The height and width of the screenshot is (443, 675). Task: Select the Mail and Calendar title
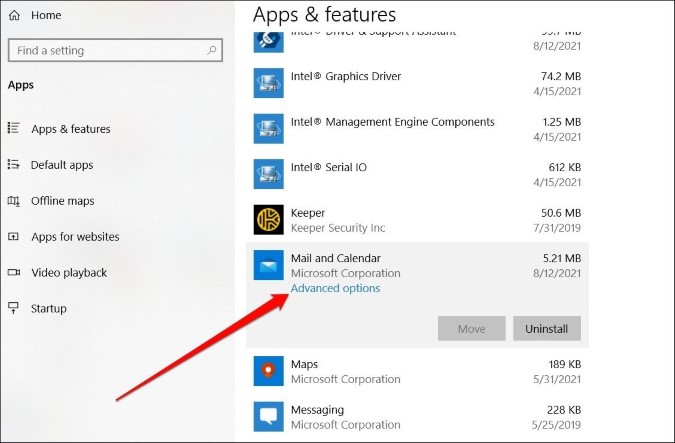tap(336, 258)
